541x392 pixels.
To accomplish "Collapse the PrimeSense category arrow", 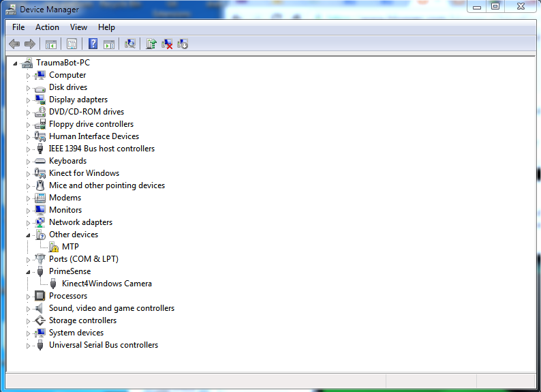I will (x=29, y=272).
